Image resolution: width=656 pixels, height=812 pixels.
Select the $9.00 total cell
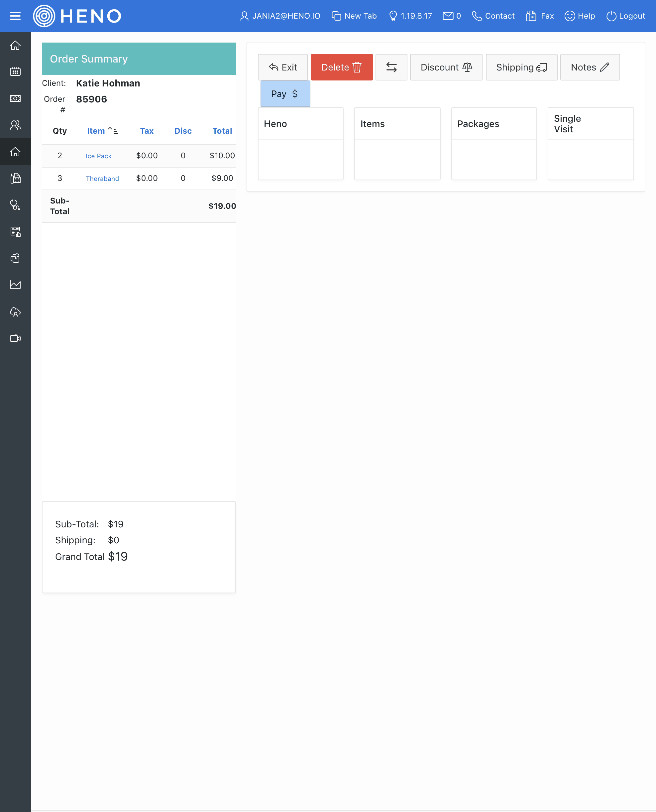tap(222, 179)
